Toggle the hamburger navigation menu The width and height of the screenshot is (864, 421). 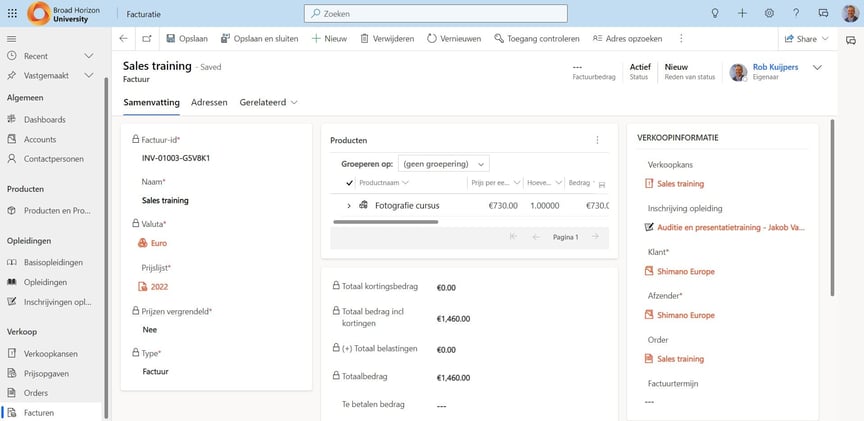coord(12,39)
